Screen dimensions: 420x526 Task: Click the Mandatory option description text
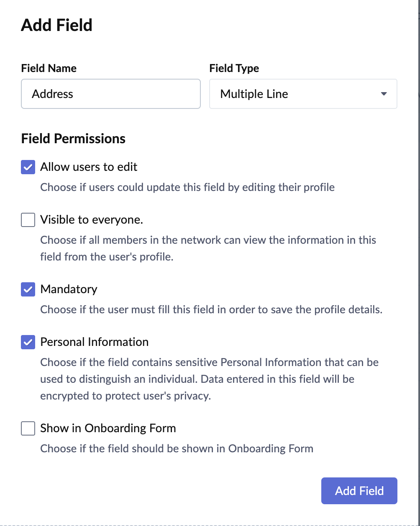(x=211, y=310)
